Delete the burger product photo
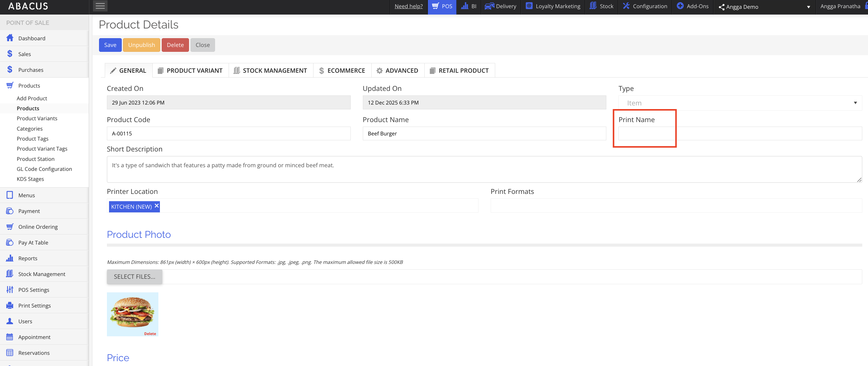This screenshot has height=366, width=868. pos(150,334)
